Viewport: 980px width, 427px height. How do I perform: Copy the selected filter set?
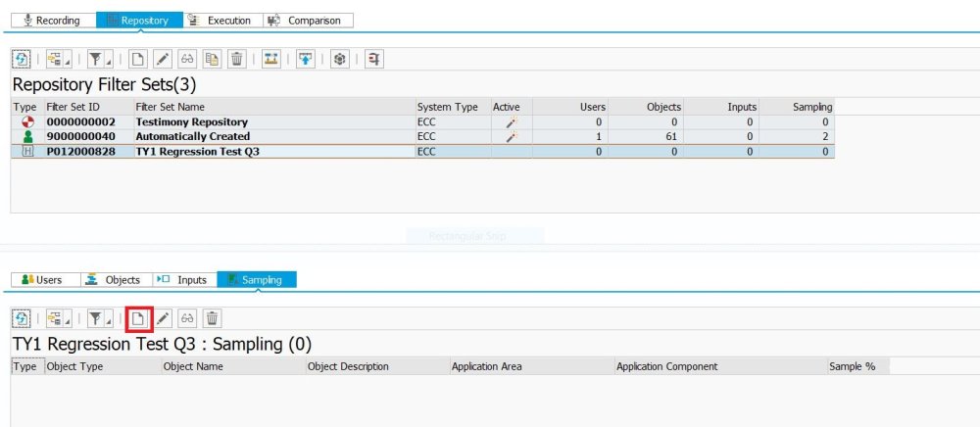213,60
